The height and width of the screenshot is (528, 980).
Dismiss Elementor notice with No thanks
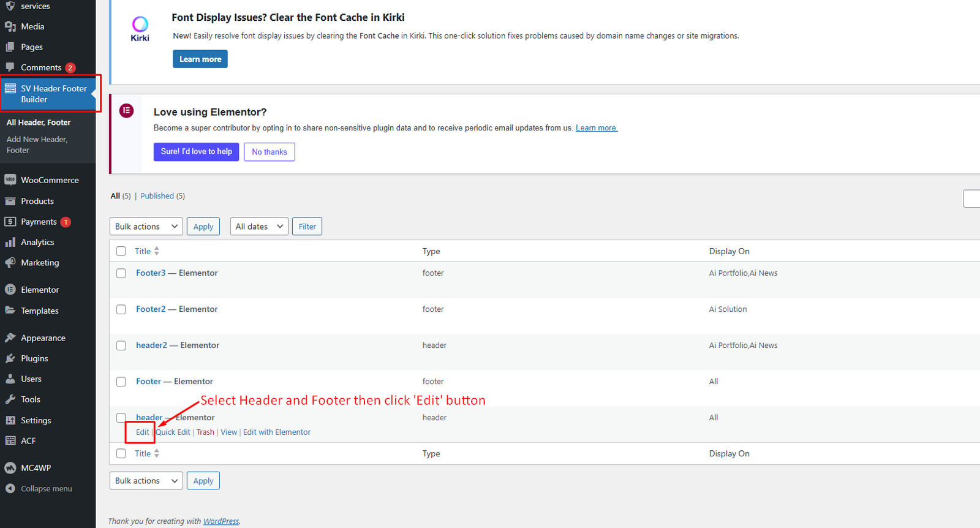269,152
